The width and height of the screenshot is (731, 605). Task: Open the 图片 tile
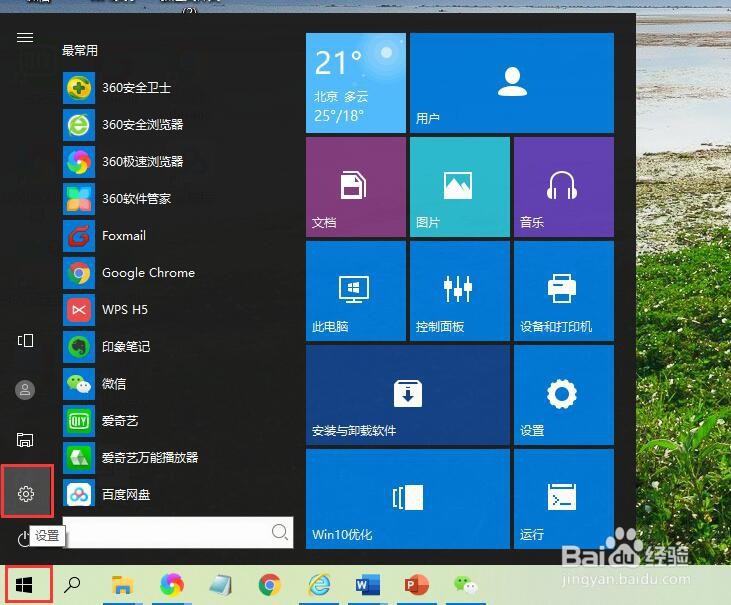(x=460, y=187)
